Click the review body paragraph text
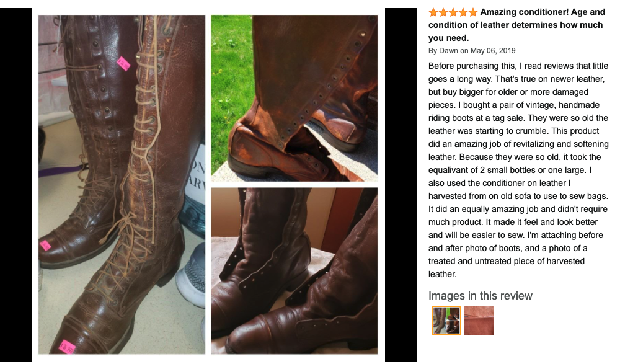Viewport: 620px width, 364px height. tap(518, 170)
